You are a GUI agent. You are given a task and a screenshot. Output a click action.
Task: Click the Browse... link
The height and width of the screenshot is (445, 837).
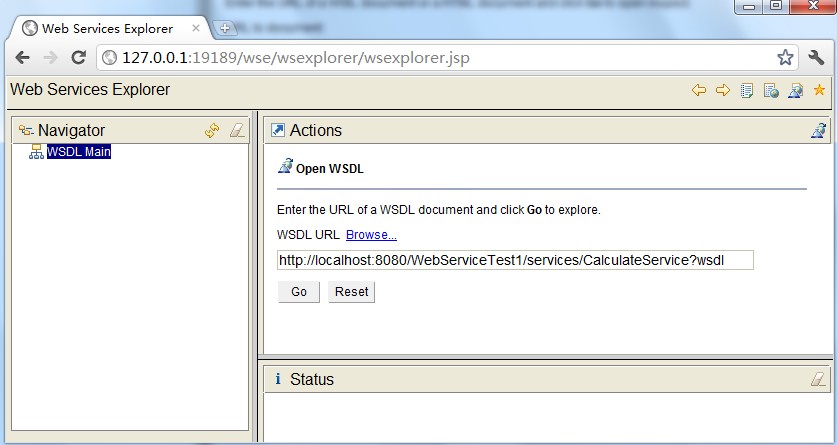coord(371,235)
